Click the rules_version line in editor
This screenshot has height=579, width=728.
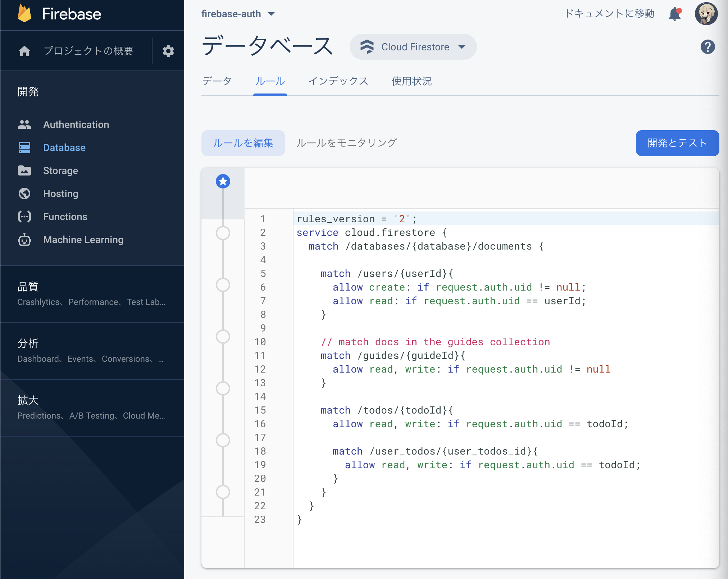(x=356, y=219)
